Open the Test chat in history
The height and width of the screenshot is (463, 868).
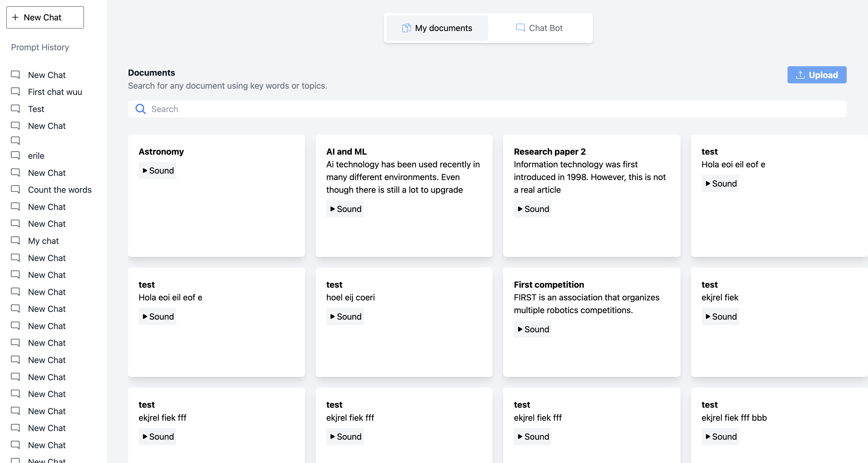click(x=36, y=109)
